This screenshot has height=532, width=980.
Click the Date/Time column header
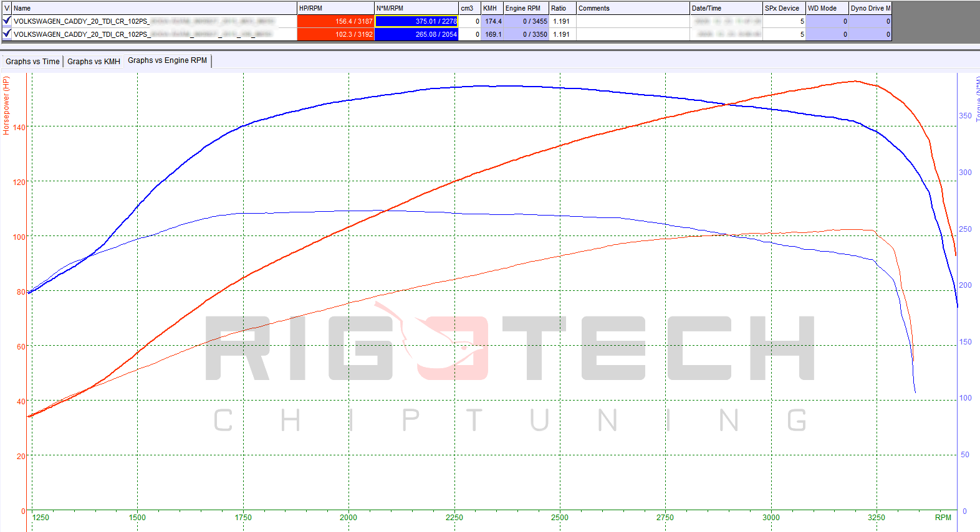[726, 8]
